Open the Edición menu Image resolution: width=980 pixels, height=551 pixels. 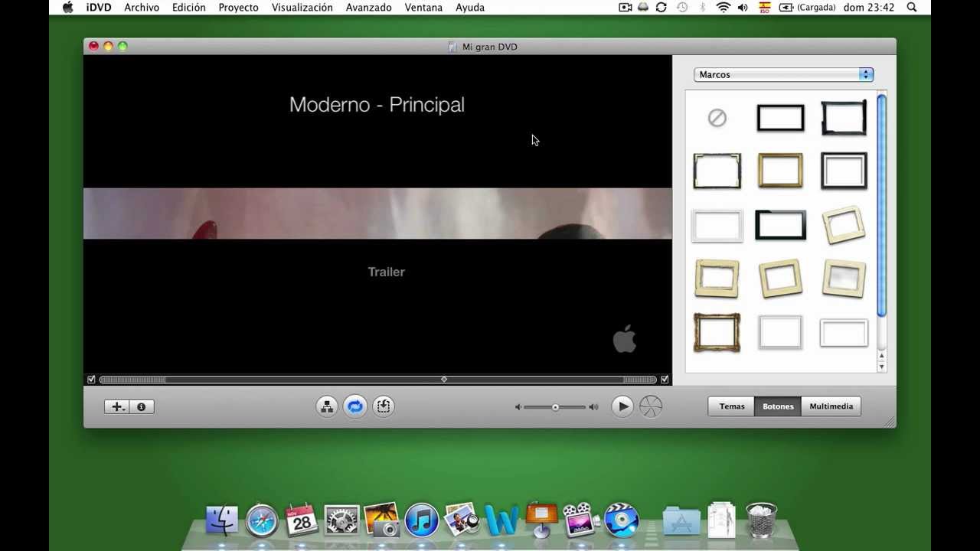pos(189,8)
